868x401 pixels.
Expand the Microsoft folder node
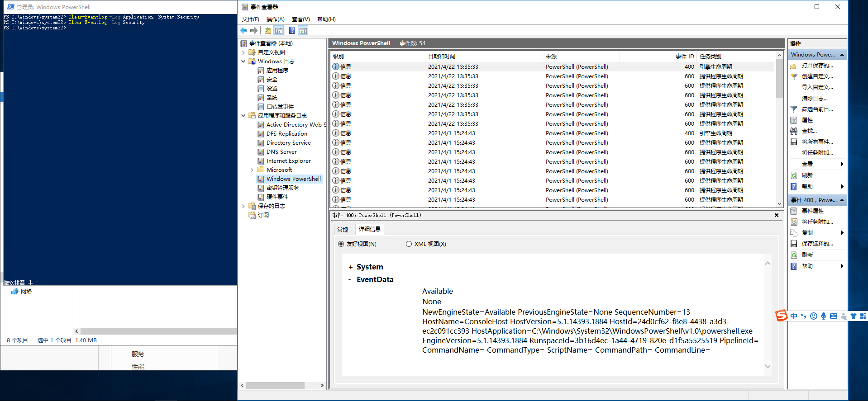(252, 170)
